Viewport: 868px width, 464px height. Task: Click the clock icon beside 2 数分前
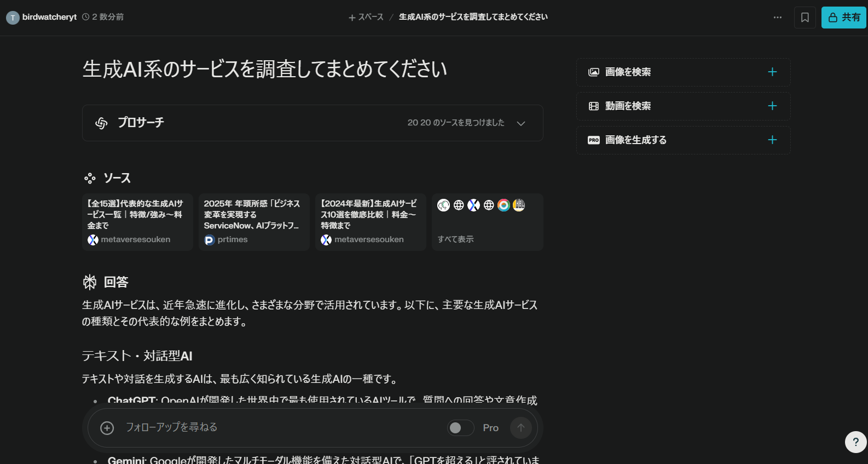(86, 17)
